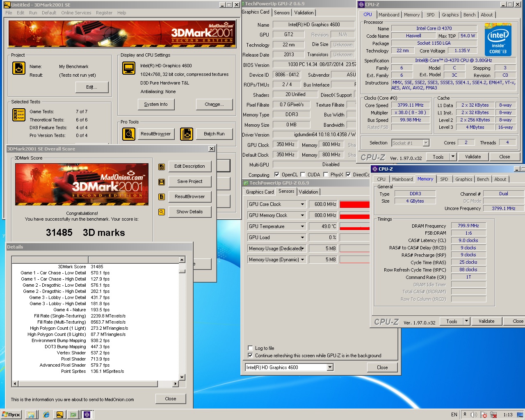Click the network icon with red X in tray
This screenshot has width=525, height=420.
point(493,415)
